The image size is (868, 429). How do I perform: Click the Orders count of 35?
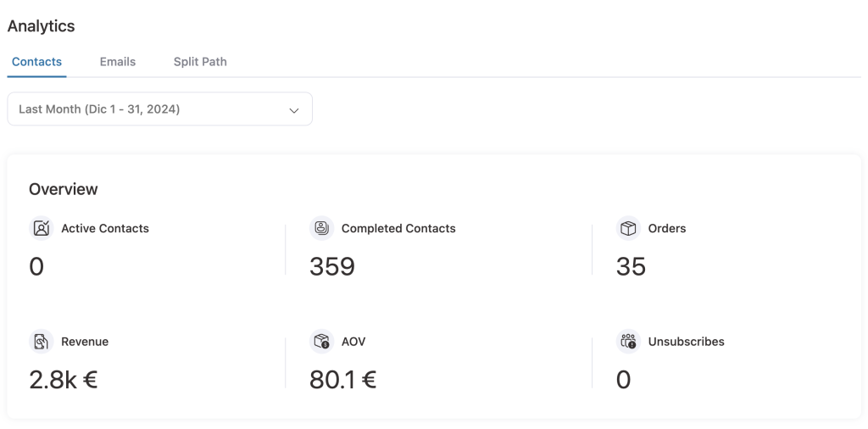tap(631, 267)
